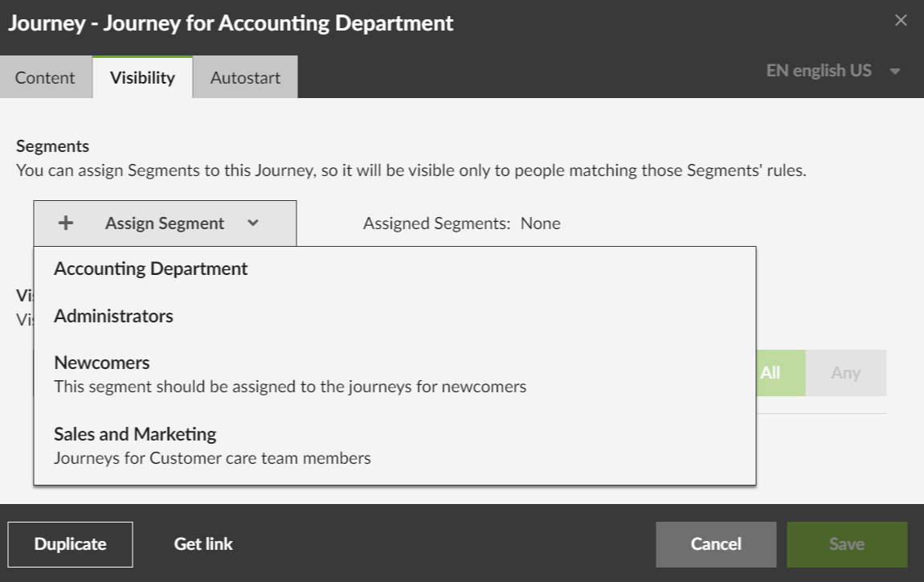
Task: Click the Assign Segment button label
Action: pos(165,223)
